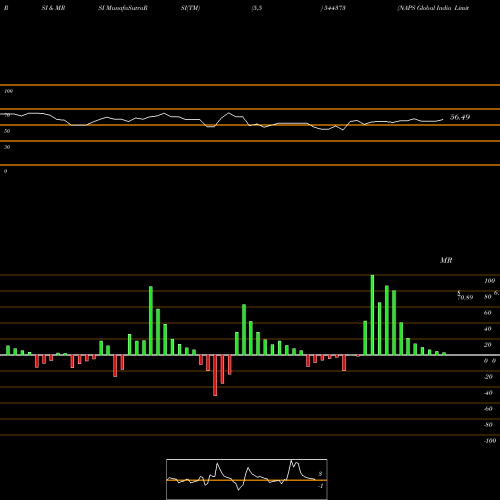Click the 'SI(TM)' header label
The height and width of the screenshot is (500, 500).
coord(190,8)
